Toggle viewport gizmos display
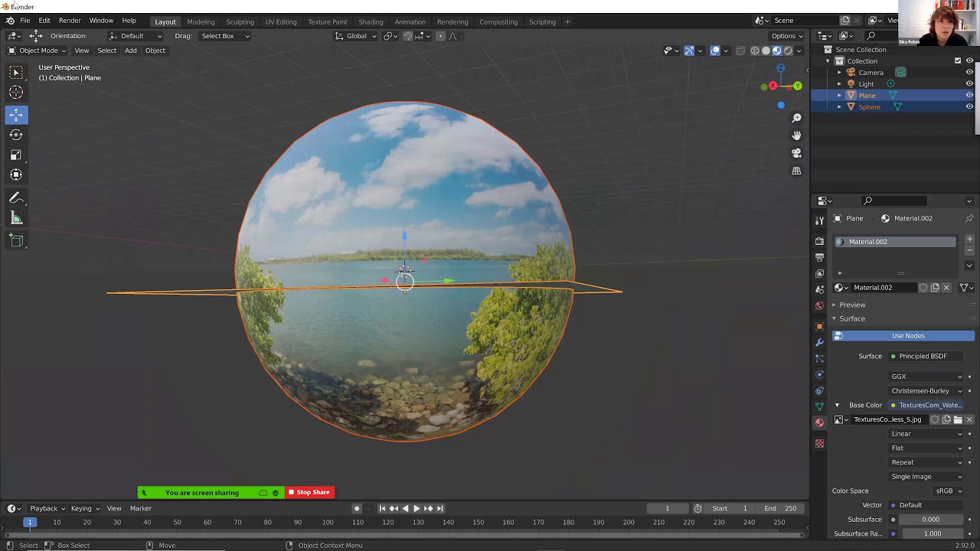Viewport: 980px width, 551px height. point(689,51)
